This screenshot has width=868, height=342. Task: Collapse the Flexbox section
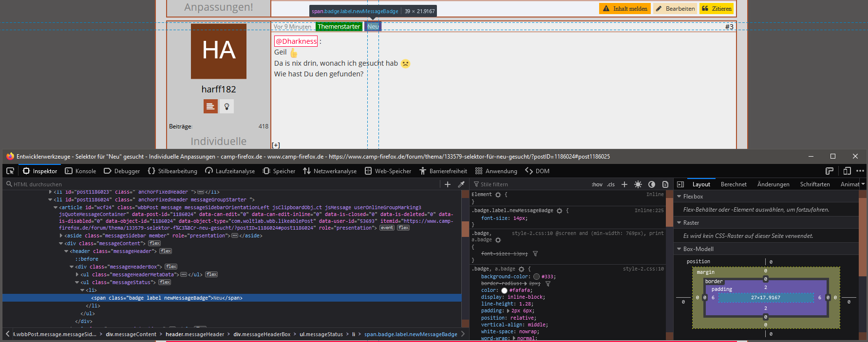pos(679,197)
